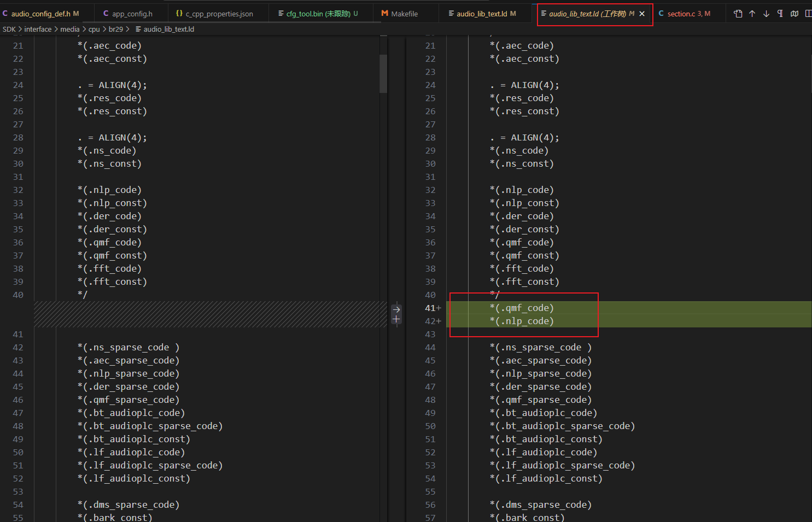
Task: Close the audio_lib_text.ld (工作树) tab
Action: click(x=642, y=14)
